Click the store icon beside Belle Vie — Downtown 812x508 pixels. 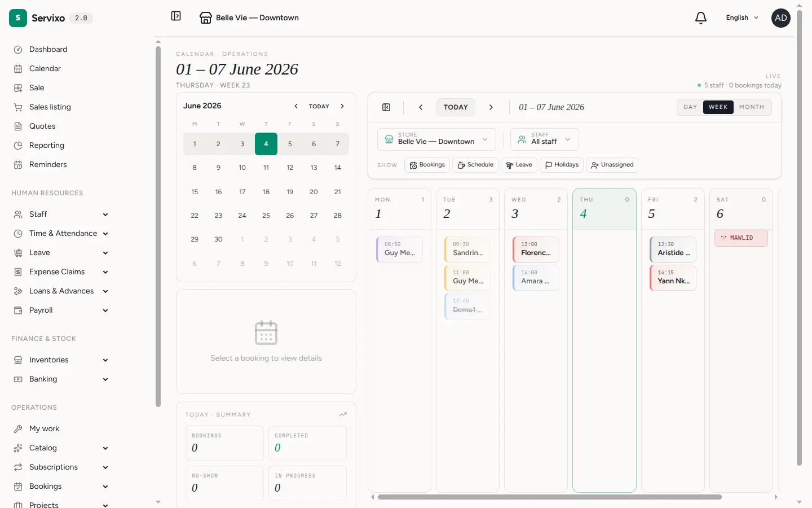coord(206,18)
